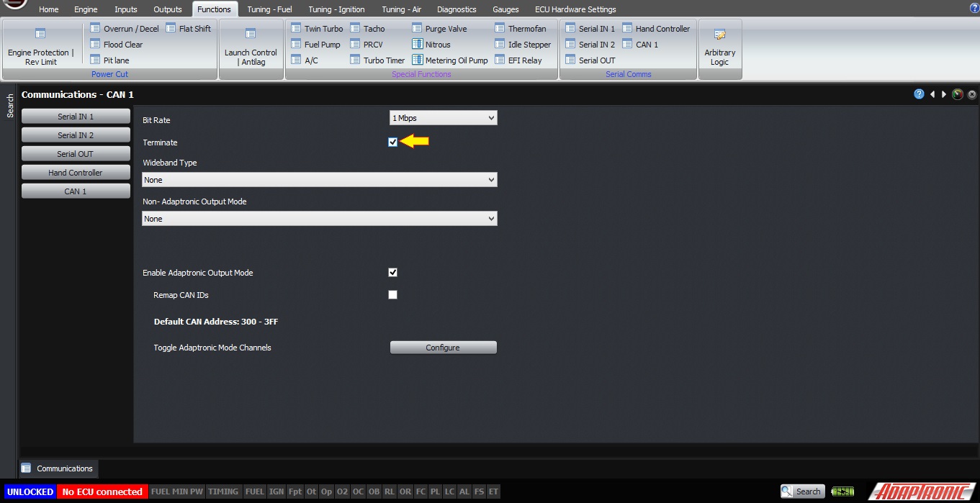Image resolution: width=980 pixels, height=503 pixels.
Task: Select Hand Controller sidebar button
Action: tap(76, 173)
